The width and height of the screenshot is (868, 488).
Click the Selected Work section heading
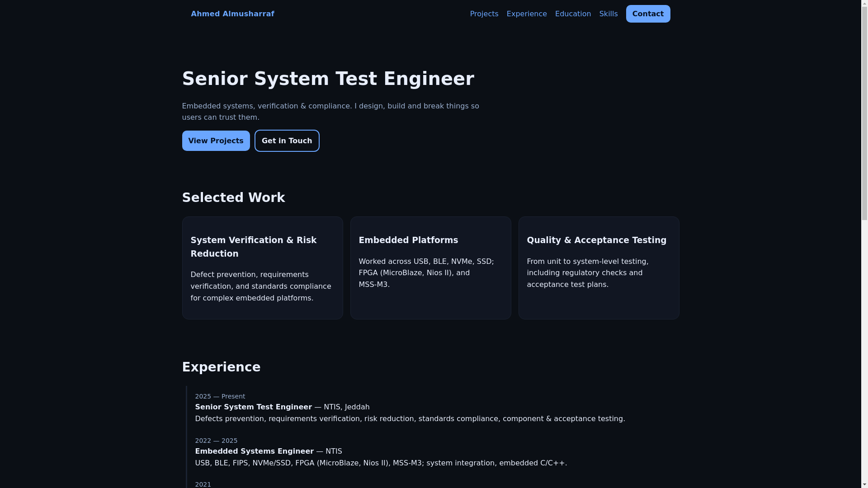[x=233, y=198]
